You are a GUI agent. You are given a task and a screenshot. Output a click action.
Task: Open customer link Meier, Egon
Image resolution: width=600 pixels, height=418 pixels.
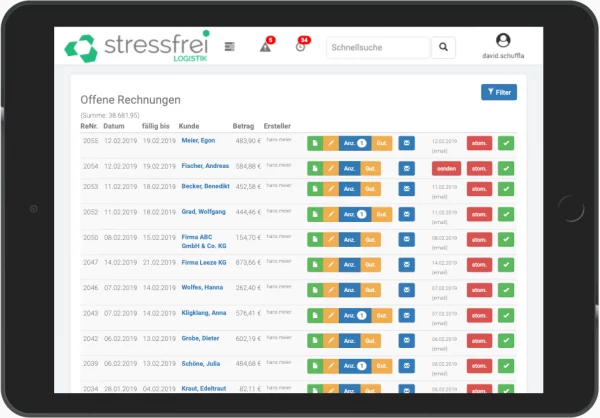click(x=198, y=140)
